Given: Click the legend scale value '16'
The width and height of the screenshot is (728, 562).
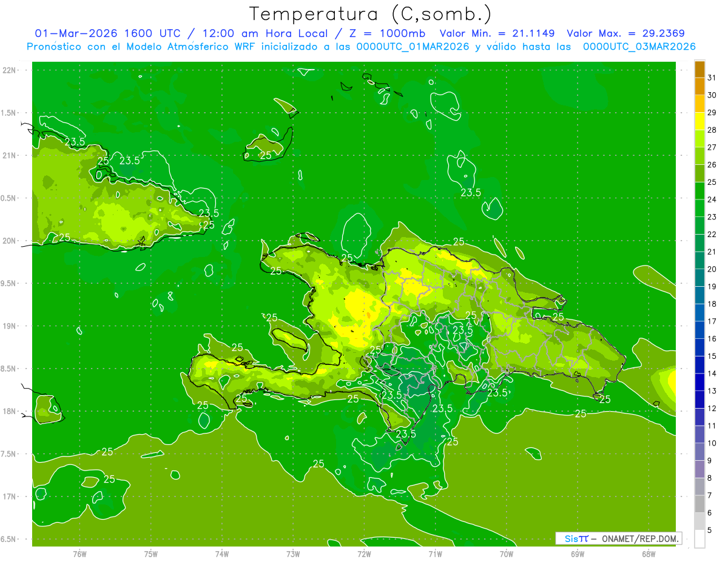Looking at the screenshot, I should (x=712, y=339).
